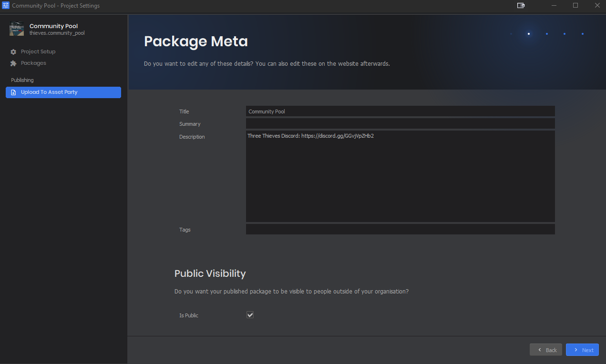Click the Packages puzzle piece icon

pyautogui.click(x=13, y=63)
